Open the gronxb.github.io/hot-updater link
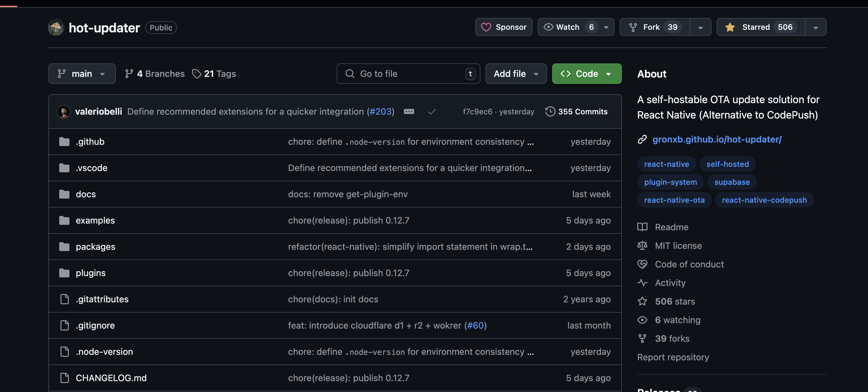The height and width of the screenshot is (392, 868). (717, 139)
